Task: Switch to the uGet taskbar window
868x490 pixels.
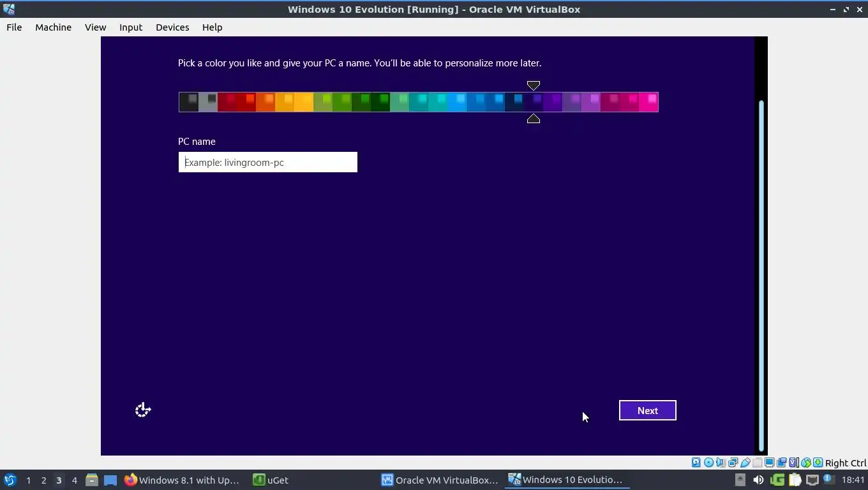Action: click(x=271, y=480)
